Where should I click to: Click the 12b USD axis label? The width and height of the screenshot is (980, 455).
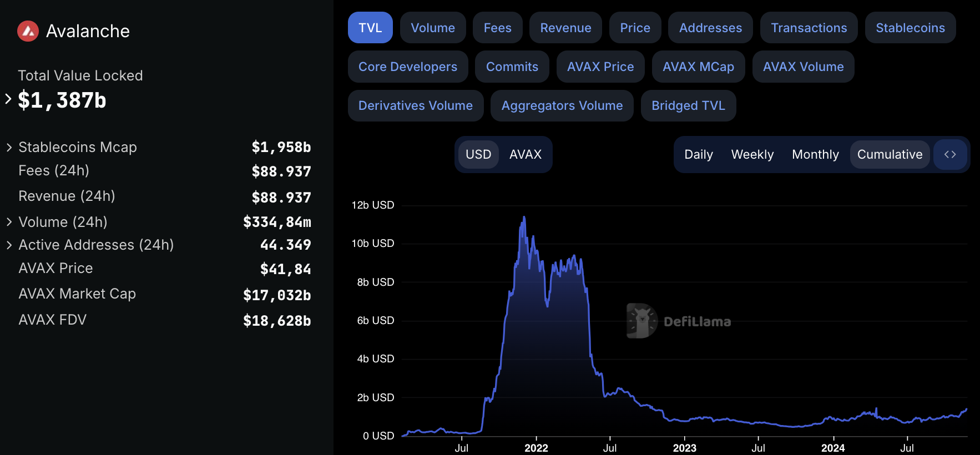373,205
